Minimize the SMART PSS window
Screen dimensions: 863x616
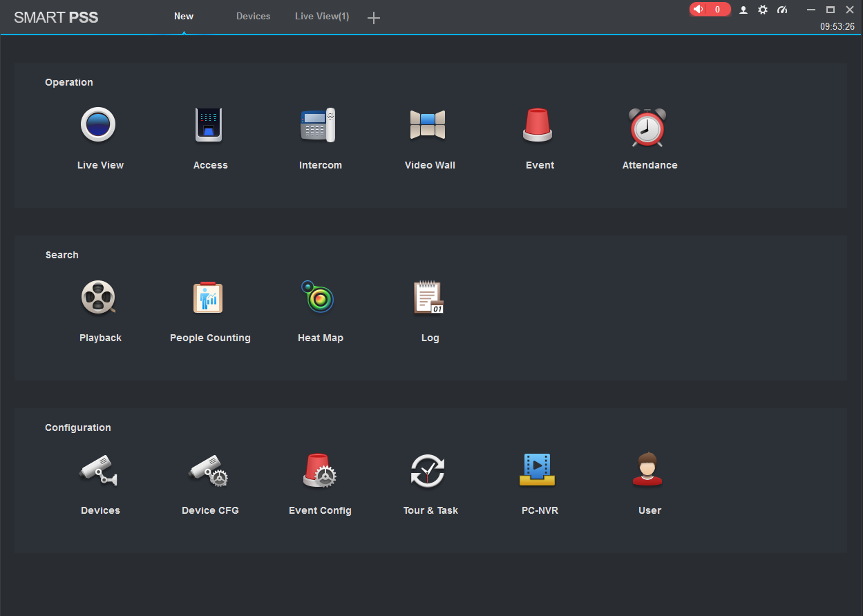point(811,10)
